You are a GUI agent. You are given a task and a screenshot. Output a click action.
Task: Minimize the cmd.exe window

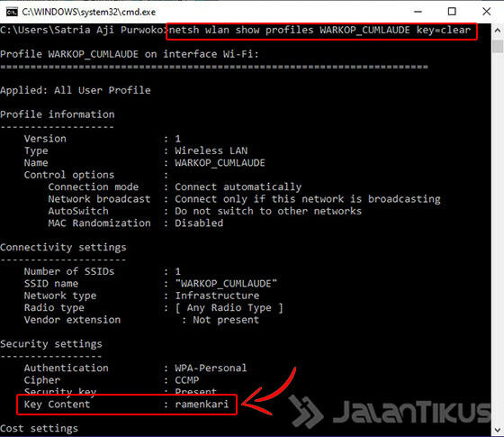418,12
